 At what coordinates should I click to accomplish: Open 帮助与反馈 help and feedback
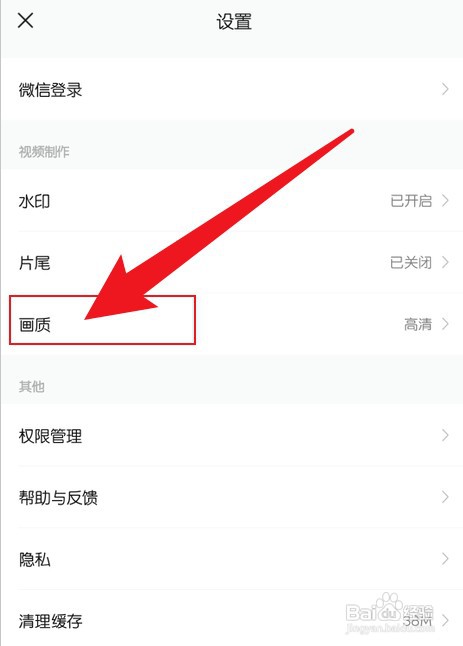coord(232,497)
